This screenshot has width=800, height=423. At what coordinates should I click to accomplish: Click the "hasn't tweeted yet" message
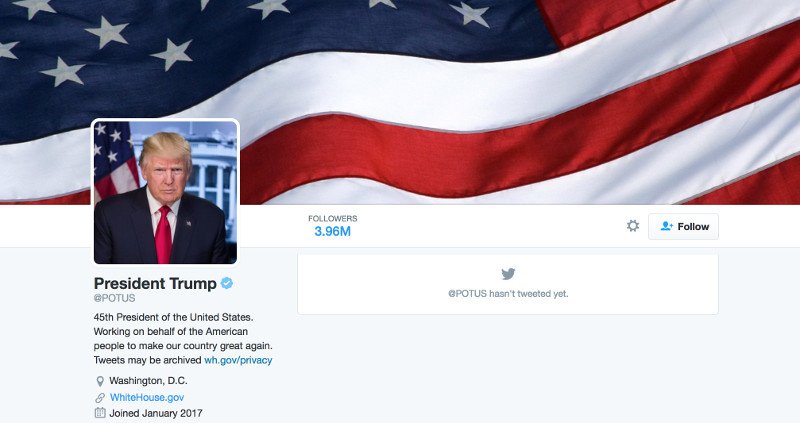click(x=508, y=294)
